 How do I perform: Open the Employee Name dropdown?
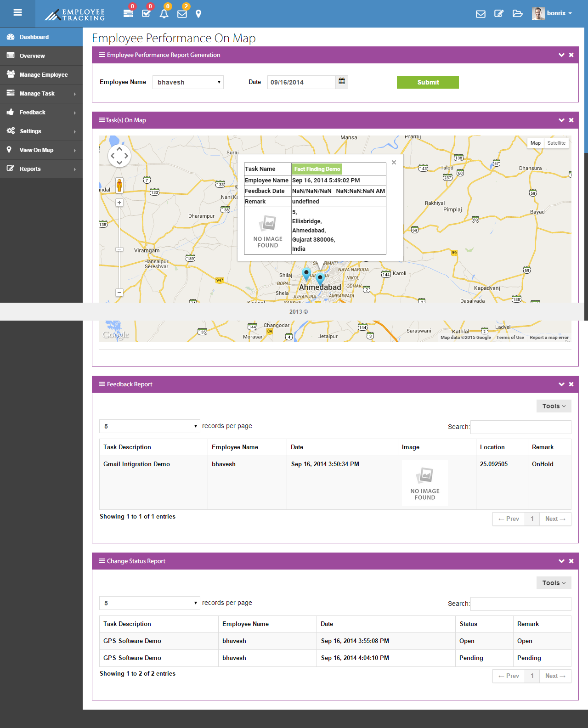pos(188,82)
